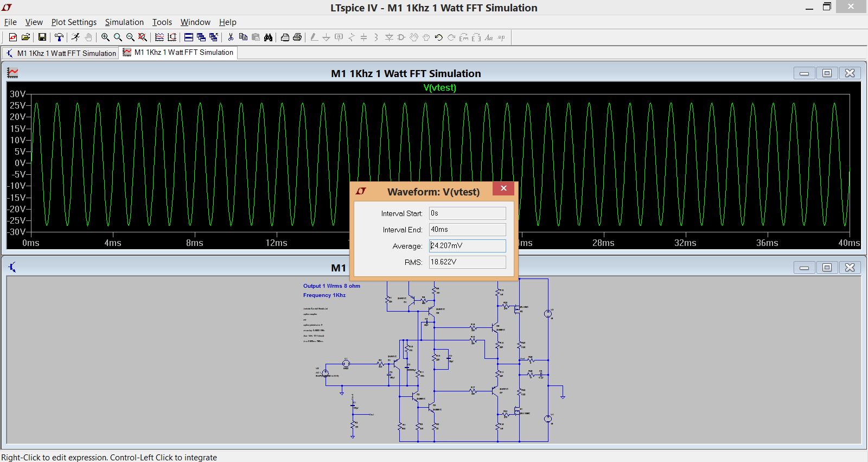Viewport: 868px width, 462px height.
Task: Tile windows horizontally from toolbar
Action: click(189, 37)
